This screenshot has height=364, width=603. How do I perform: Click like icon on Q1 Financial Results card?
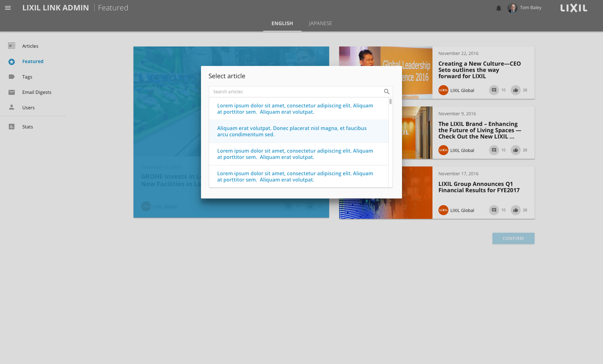coord(516,210)
